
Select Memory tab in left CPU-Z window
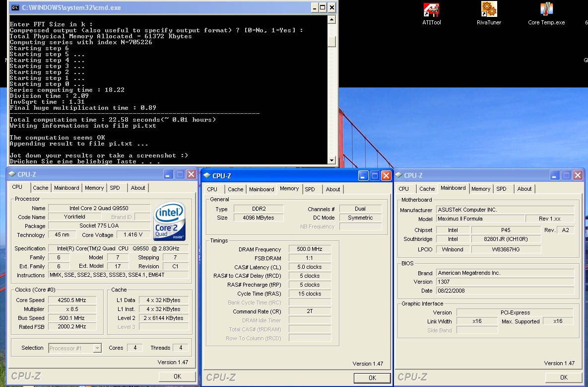pyautogui.click(x=94, y=188)
